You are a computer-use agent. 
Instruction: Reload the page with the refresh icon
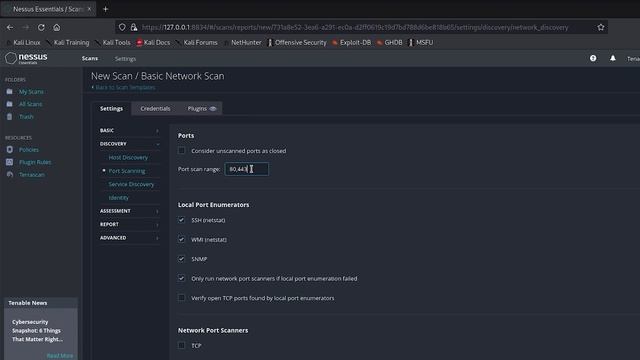click(41, 27)
